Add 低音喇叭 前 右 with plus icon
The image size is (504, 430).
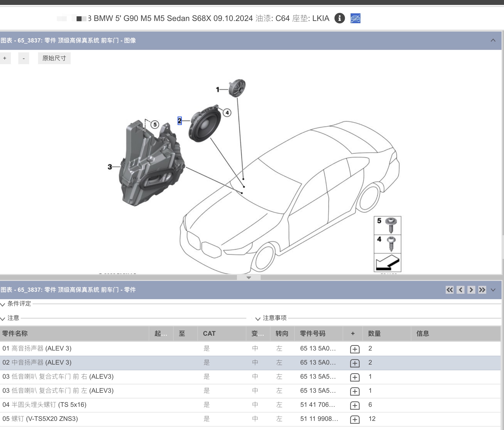point(355,377)
